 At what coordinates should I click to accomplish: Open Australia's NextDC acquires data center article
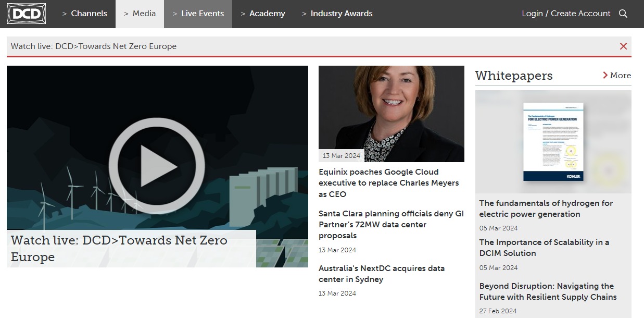pos(382,274)
